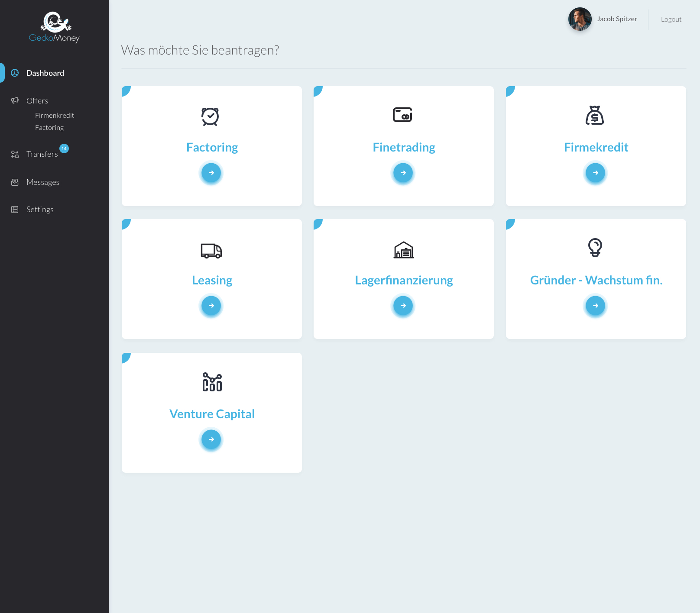Open the Settings menu item

(x=40, y=210)
